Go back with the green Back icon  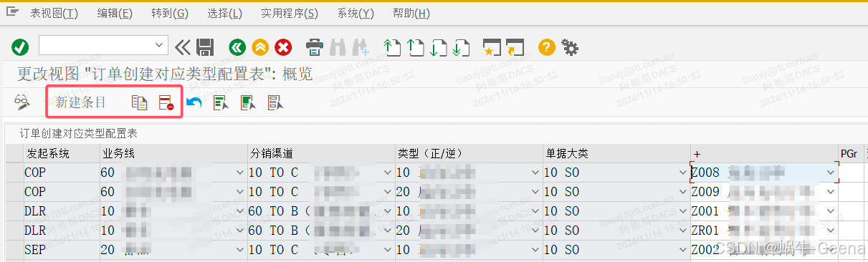coord(237,48)
